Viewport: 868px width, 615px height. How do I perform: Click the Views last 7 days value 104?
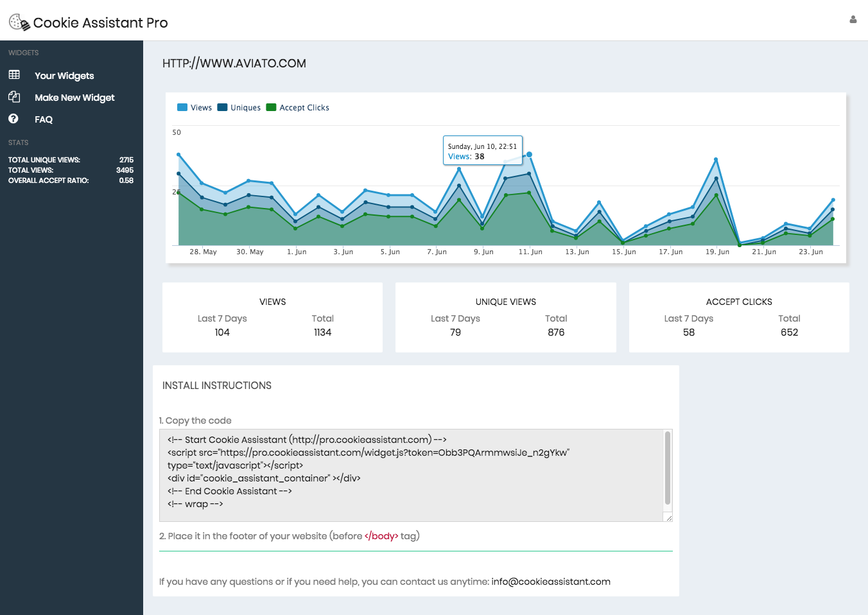click(222, 333)
